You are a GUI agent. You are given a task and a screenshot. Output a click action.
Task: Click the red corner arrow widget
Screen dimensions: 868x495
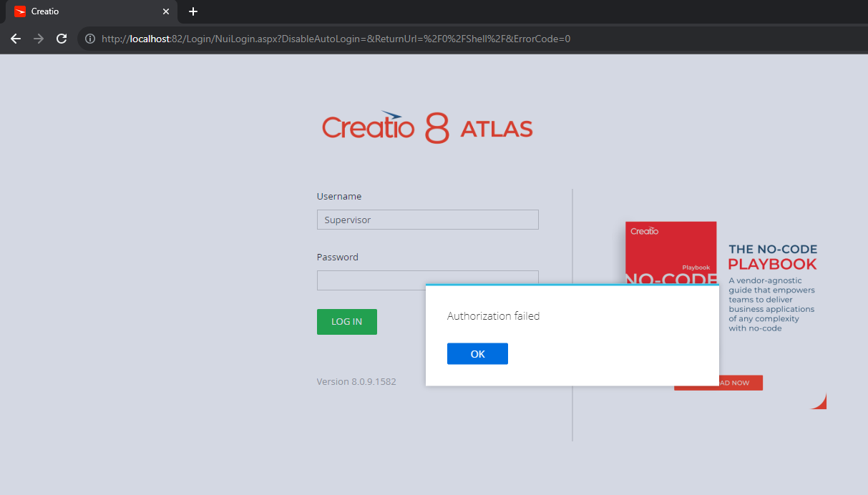pyautogui.click(x=819, y=401)
